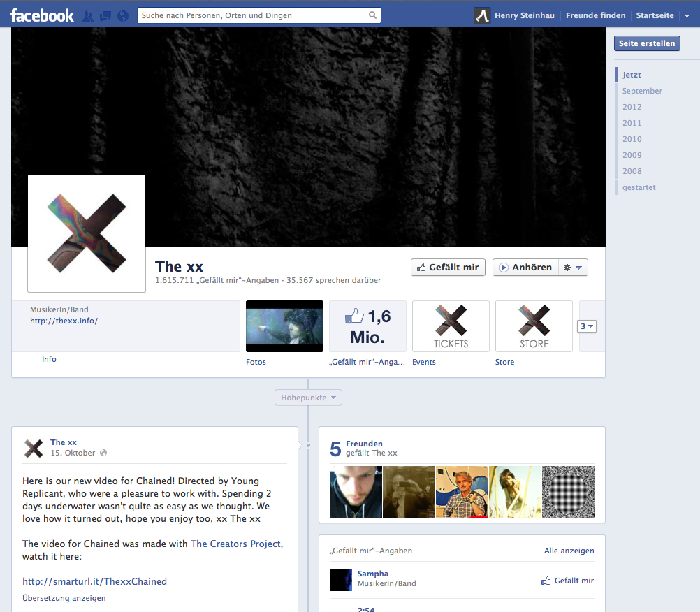700x612 pixels.
Task: Jump to 2008 in timeline
Action: point(632,171)
